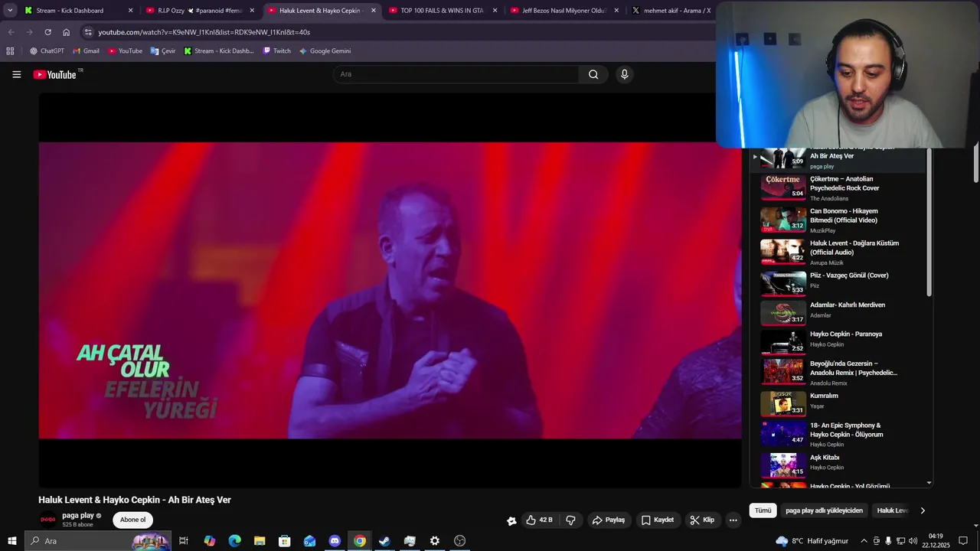Select 'paga play adlı yükleyiciden' chip
The width and height of the screenshot is (980, 551).
tap(824, 510)
